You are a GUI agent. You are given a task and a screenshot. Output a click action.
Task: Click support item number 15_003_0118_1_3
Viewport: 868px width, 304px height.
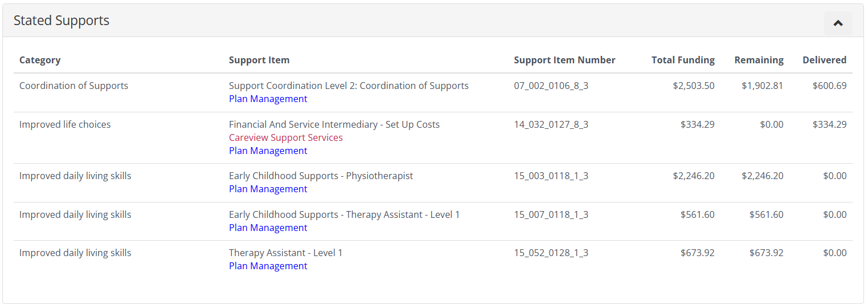(x=551, y=176)
